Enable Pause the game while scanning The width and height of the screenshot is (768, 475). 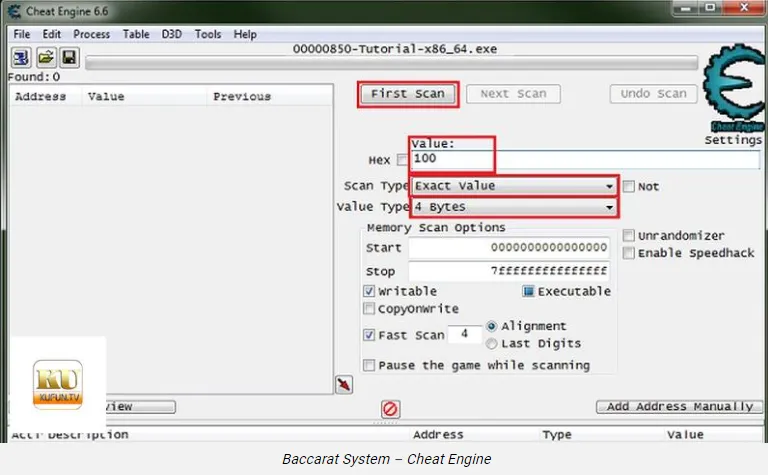click(369, 365)
